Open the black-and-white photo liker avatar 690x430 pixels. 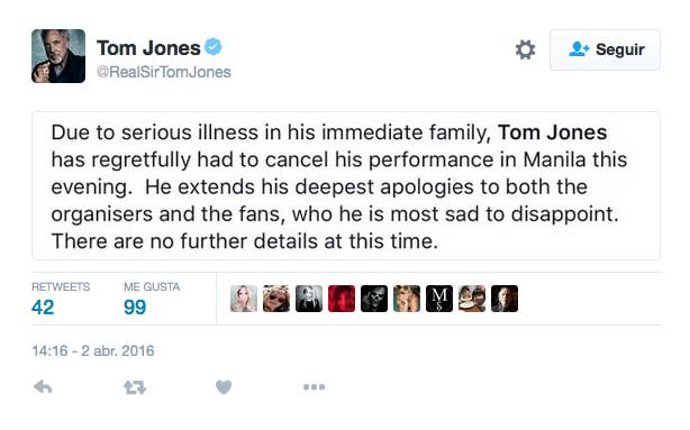pyautogui.click(x=309, y=299)
